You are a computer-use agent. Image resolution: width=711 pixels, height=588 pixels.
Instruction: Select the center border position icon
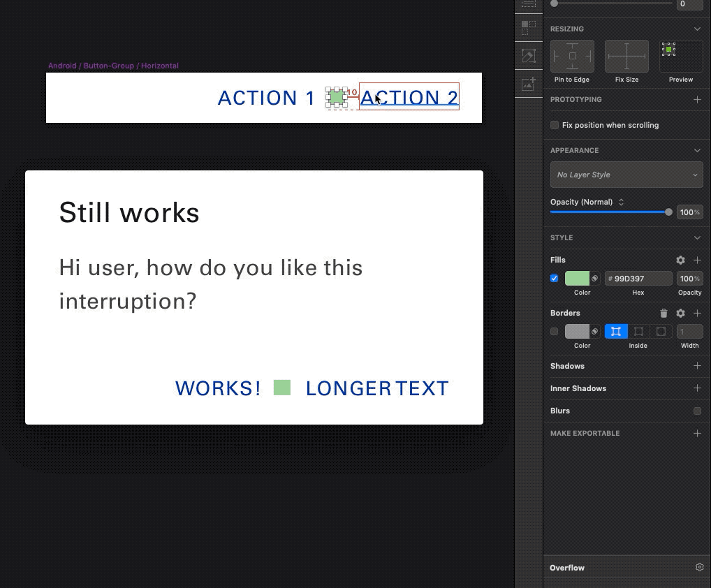[x=638, y=332]
